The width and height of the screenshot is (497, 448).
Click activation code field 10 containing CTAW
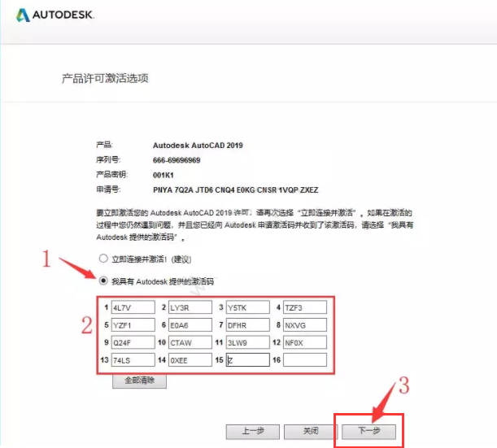pyautogui.click(x=190, y=342)
